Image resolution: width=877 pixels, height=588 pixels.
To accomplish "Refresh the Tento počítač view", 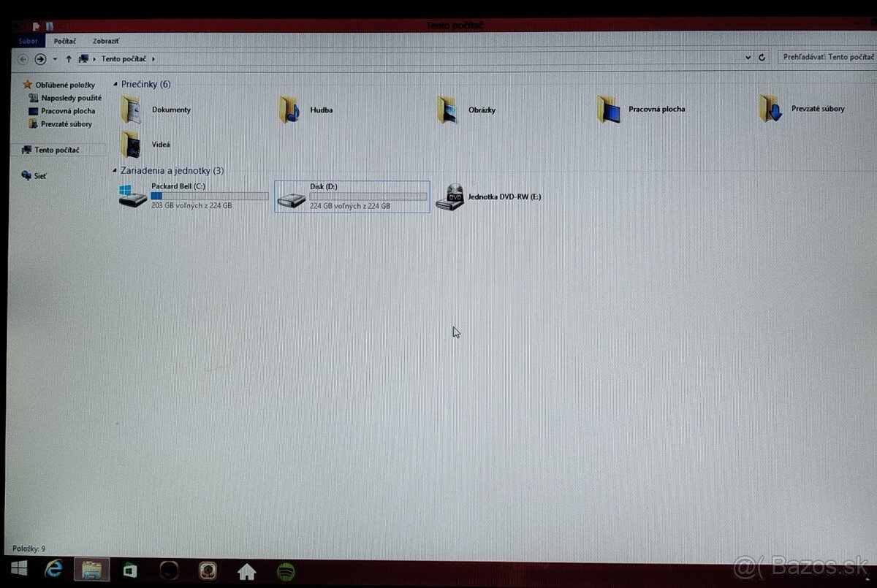I will tap(762, 58).
